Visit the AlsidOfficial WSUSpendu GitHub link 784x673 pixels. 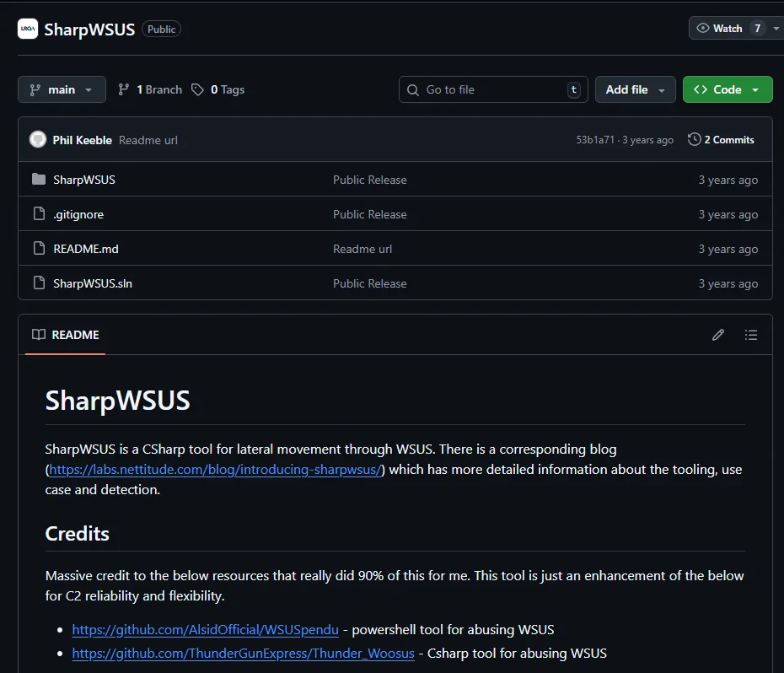click(205, 629)
